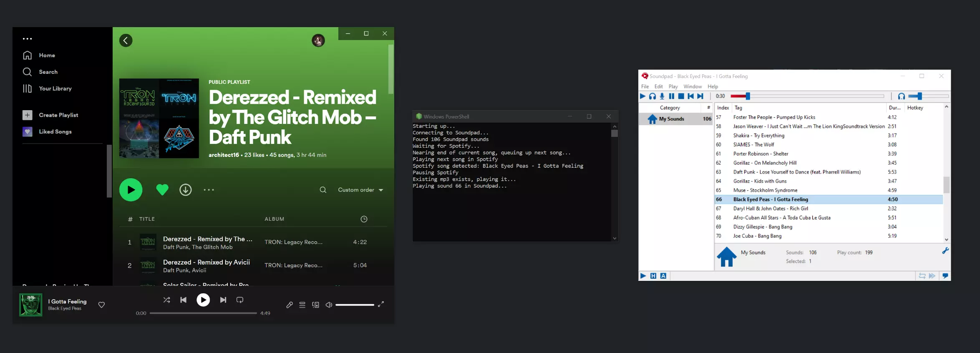Download the playlist with the arrow icon
The width and height of the screenshot is (980, 353).
point(186,190)
